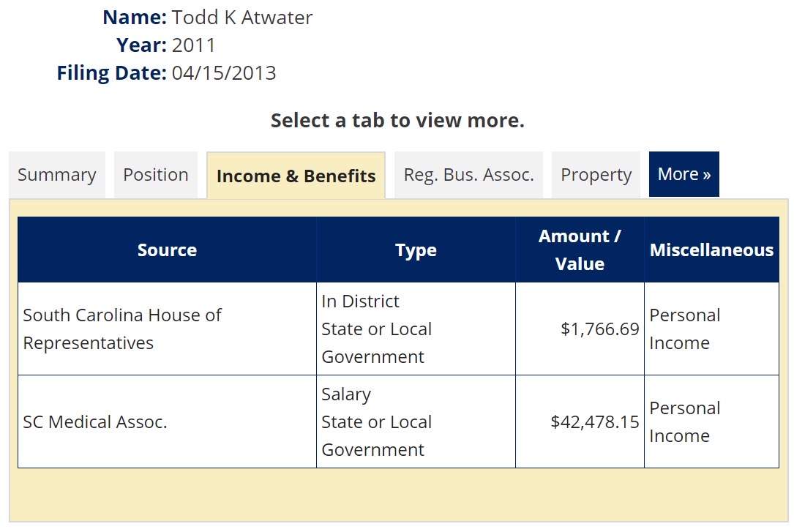This screenshot has height=532, width=794.
Task: Click the Amount / Value column header
Action: (x=580, y=250)
